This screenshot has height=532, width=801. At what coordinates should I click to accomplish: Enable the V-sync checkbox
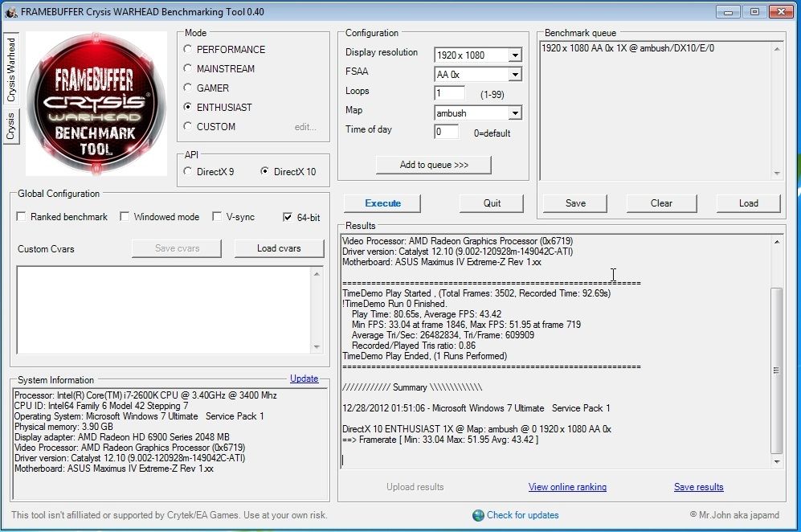tap(217, 217)
